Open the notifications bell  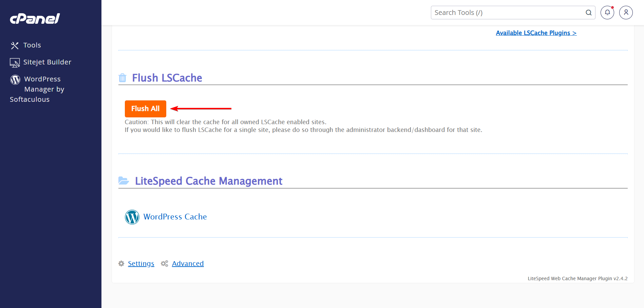[607, 13]
